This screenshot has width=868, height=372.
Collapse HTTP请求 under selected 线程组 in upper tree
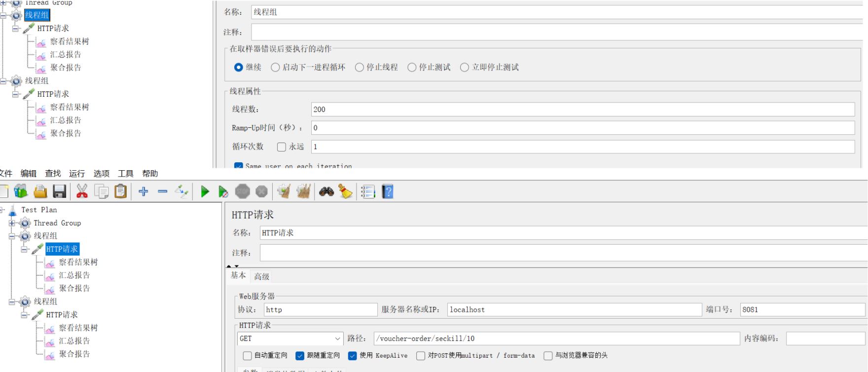coord(15,29)
